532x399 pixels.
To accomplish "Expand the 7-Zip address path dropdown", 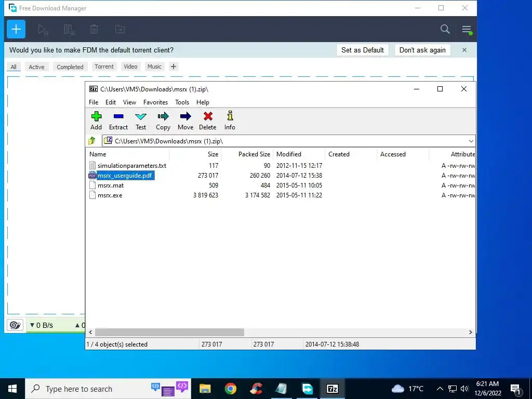I will click(471, 141).
